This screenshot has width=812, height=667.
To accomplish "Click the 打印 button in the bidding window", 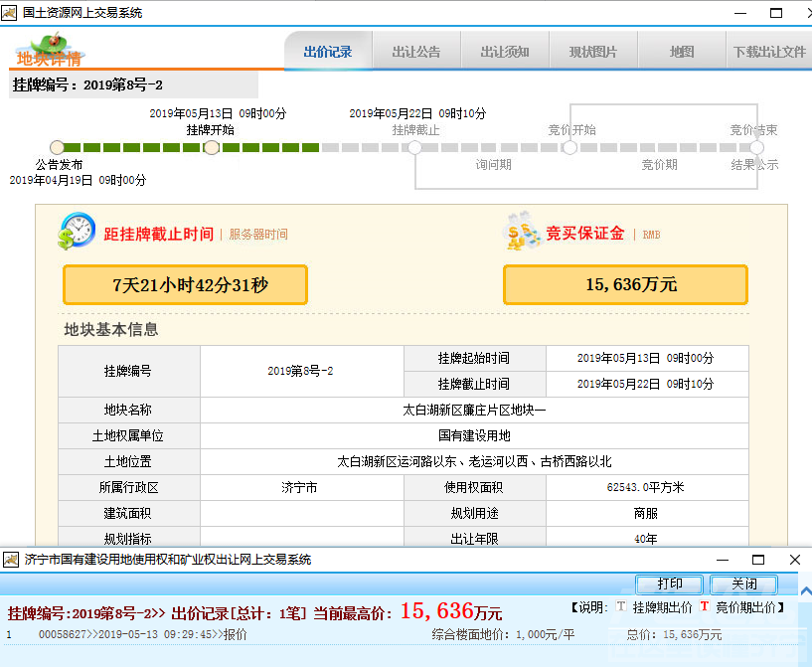I will pos(669,584).
